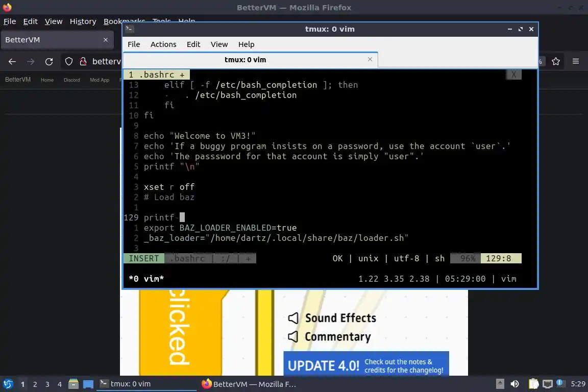Open the clipboard manager tray icon
The image size is (588, 392).
point(533,384)
